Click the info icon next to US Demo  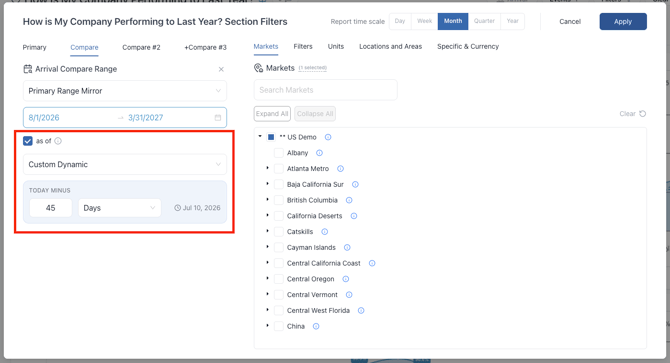tap(328, 137)
